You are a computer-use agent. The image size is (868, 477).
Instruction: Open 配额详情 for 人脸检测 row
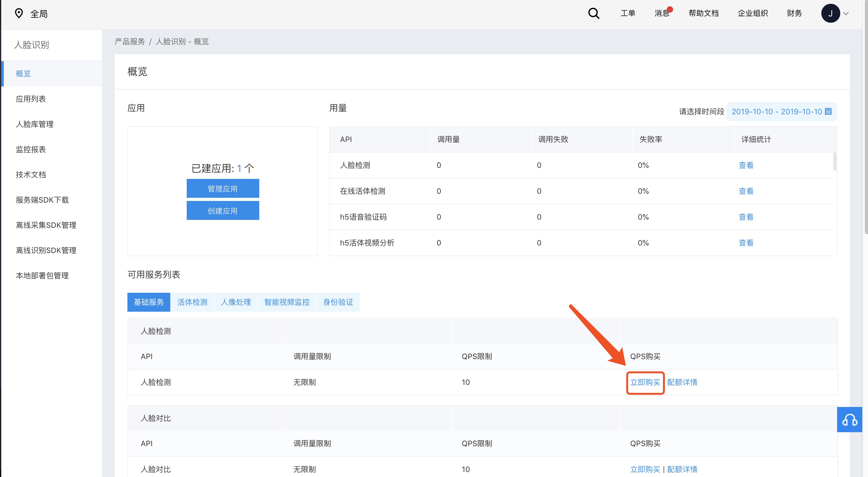pyautogui.click(x=682, y=382)
